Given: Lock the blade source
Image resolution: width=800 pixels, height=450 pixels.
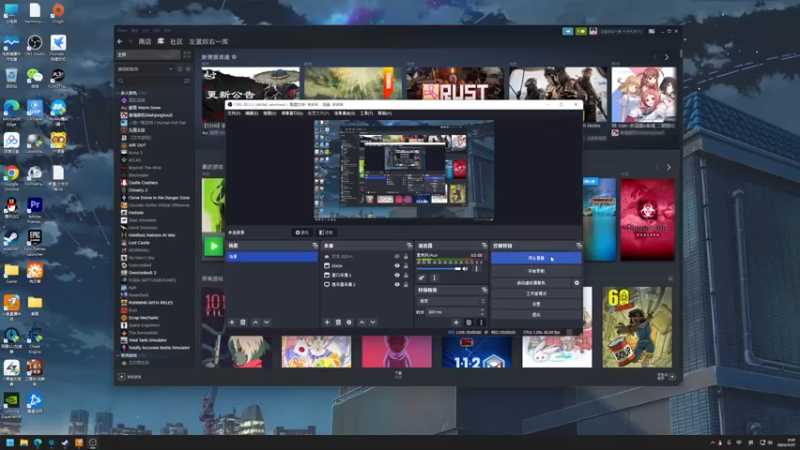Looking at the screenshot, I should [x=406, y=266].
